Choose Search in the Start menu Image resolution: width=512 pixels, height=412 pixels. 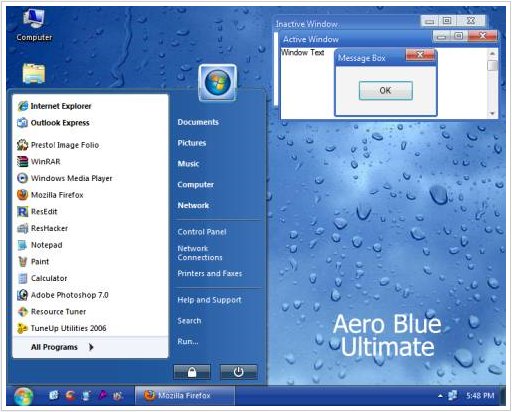pyautogui.click(x=189, y=321)
